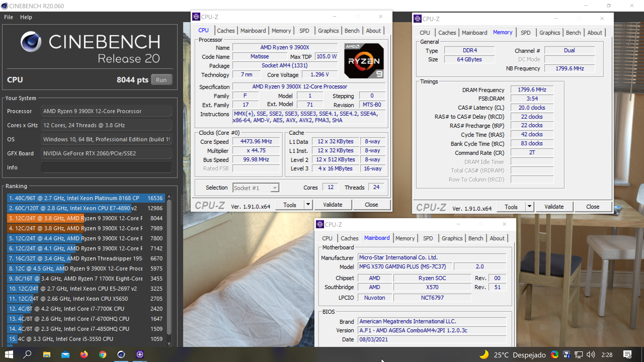This screenshot has height=362, width=644.
Task: Click motherboard model MPG X570 GAMING PLUS
Action: (x=405, y=266)
